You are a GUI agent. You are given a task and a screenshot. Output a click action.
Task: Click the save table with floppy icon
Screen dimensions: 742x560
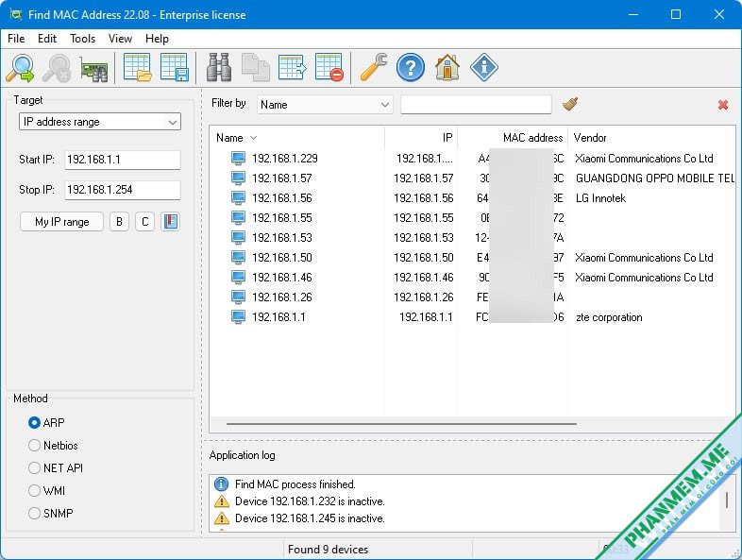click(x=174, y=68)
